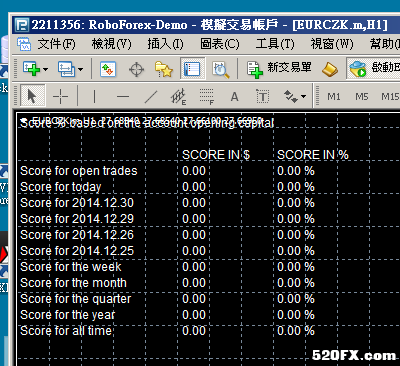Click the 'SCORE IN $' column header
This screenshot has height=366, width=400.
(216, 155)
